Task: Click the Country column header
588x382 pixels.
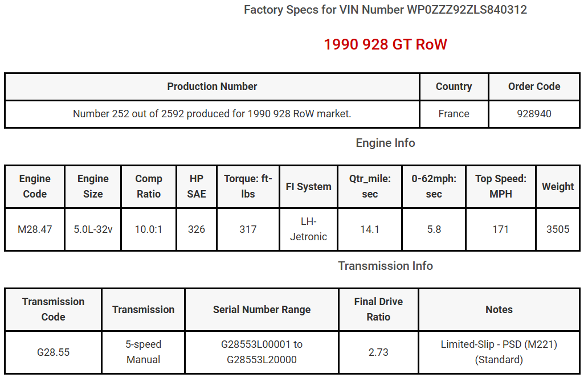Action: (454, 87)
